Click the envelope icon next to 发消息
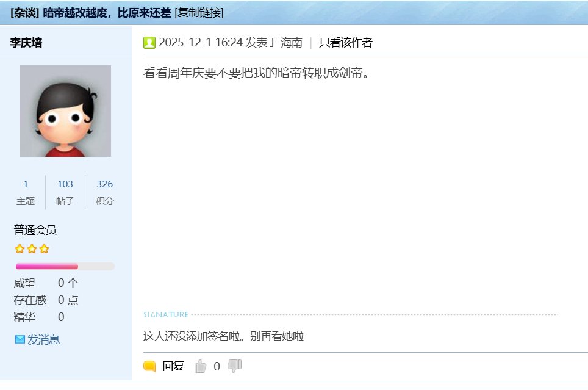This screenshot has width=588, height=390. [x=20, y=339]
